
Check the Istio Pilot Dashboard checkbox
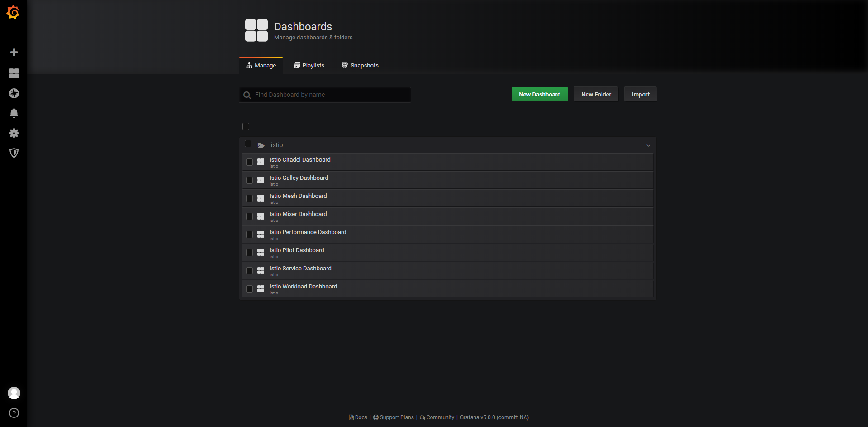249,253
